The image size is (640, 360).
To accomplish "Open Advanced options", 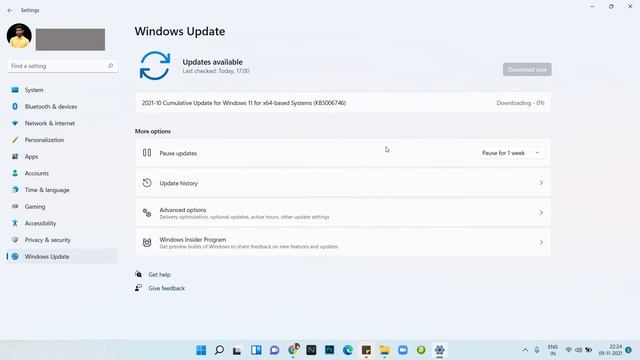I will click(x=343, y=213).
